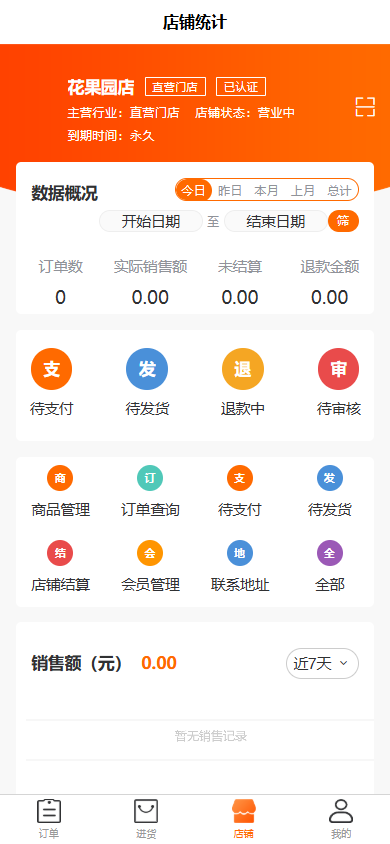Viewport: 390px width, 844px height.
Task: Switch to the 我的 bottom tab
Action: pyautogui.click(x=341, y=819)
